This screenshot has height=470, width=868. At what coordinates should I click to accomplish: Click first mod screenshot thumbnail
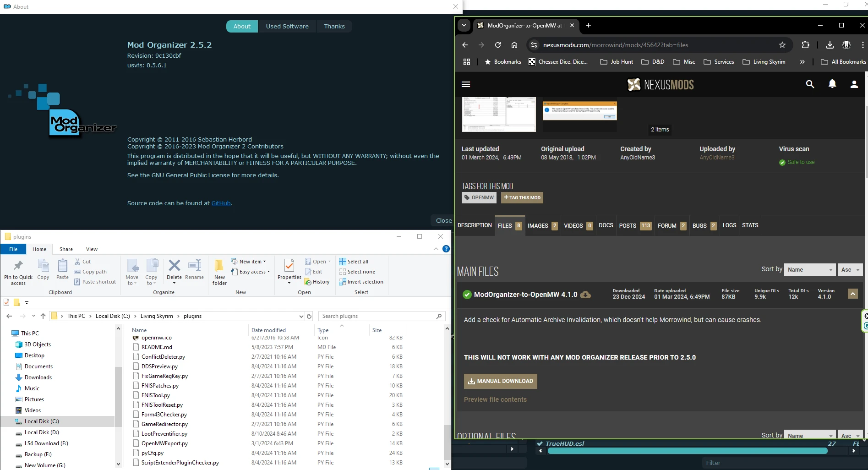coord(499,115)
